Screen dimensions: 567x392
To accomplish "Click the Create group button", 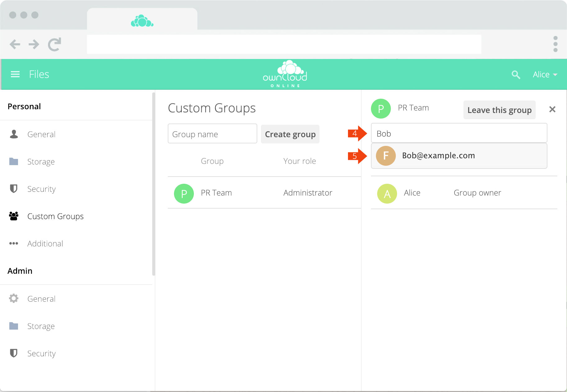I will pos(290,134).
